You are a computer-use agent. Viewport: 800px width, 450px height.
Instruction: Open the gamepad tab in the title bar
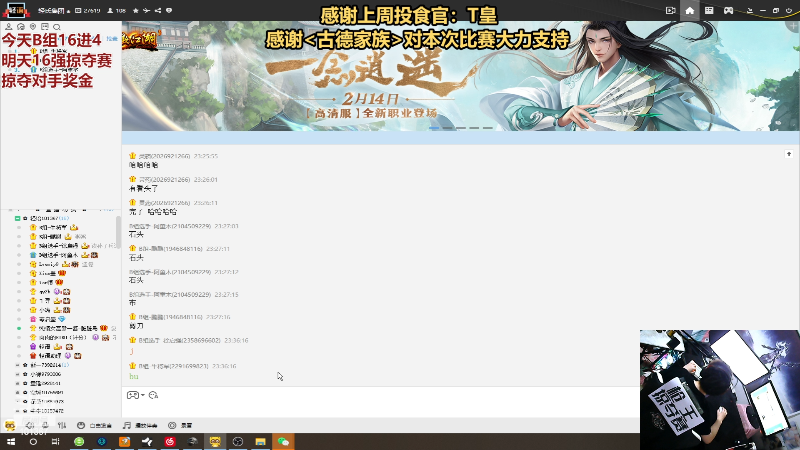click(729, 10)
